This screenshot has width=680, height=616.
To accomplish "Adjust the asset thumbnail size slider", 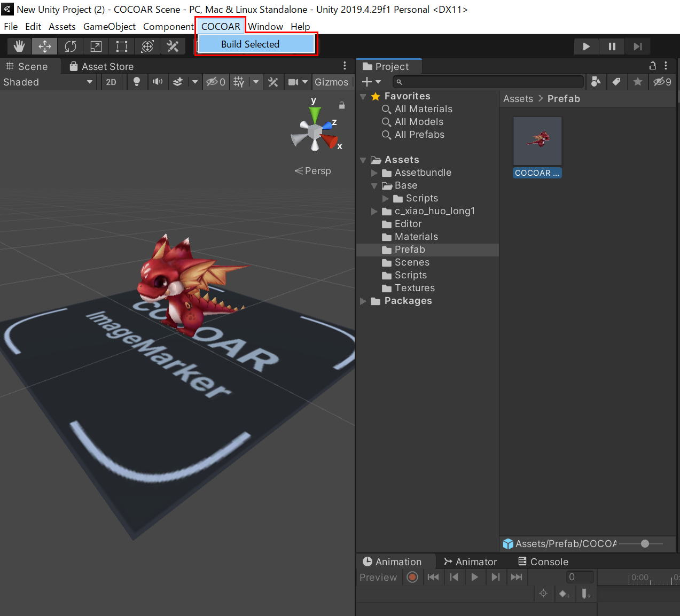I will (x=645, y=543).
